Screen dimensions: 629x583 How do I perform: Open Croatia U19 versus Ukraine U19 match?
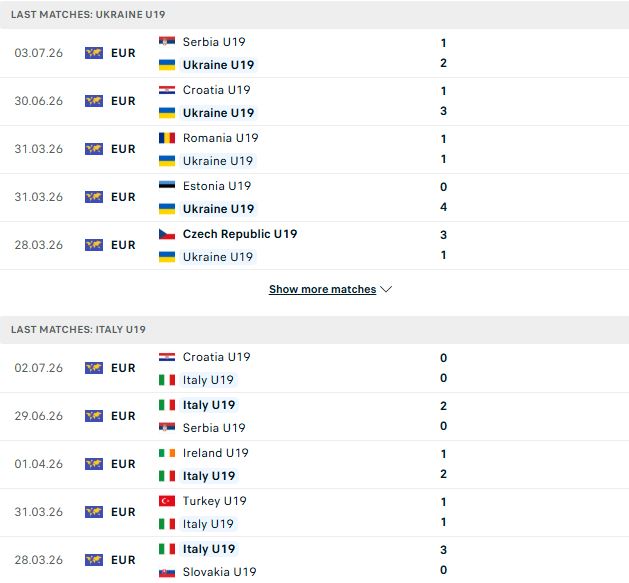pyautogui.click(x=314, y=101)
